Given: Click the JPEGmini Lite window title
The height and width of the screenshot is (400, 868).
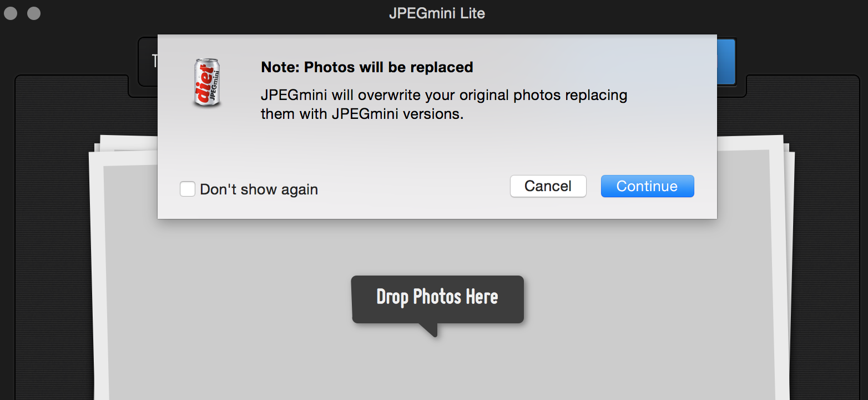Looking at the screenshot, I should pyautogui.click(x=437, y=13).
